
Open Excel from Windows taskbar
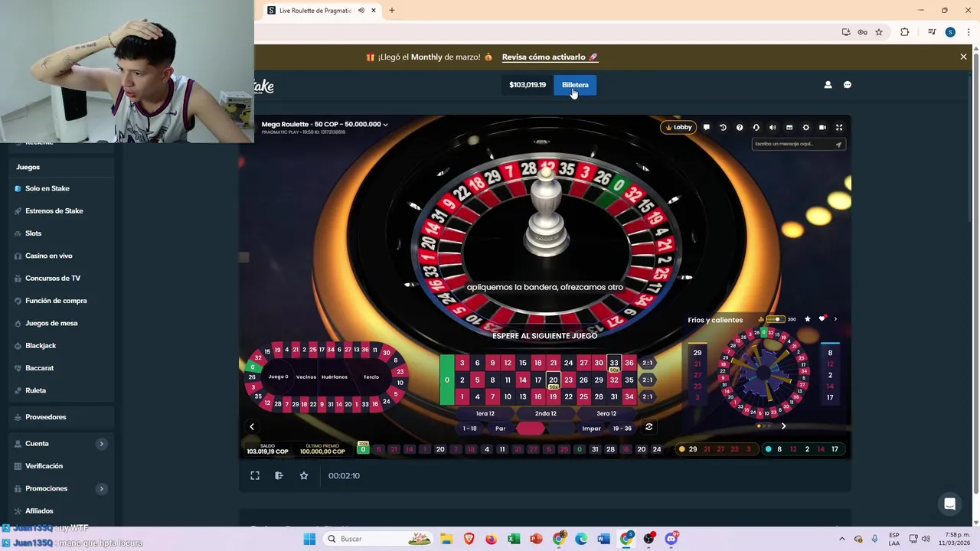pyautogui.click(x=514, y=539)
